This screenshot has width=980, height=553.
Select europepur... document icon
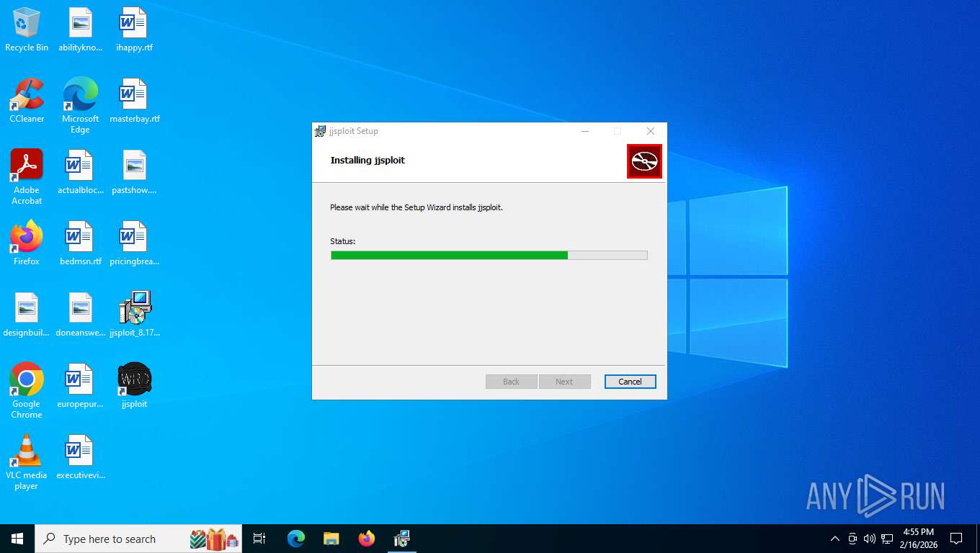pyautogui.click(x=80, y=386)
